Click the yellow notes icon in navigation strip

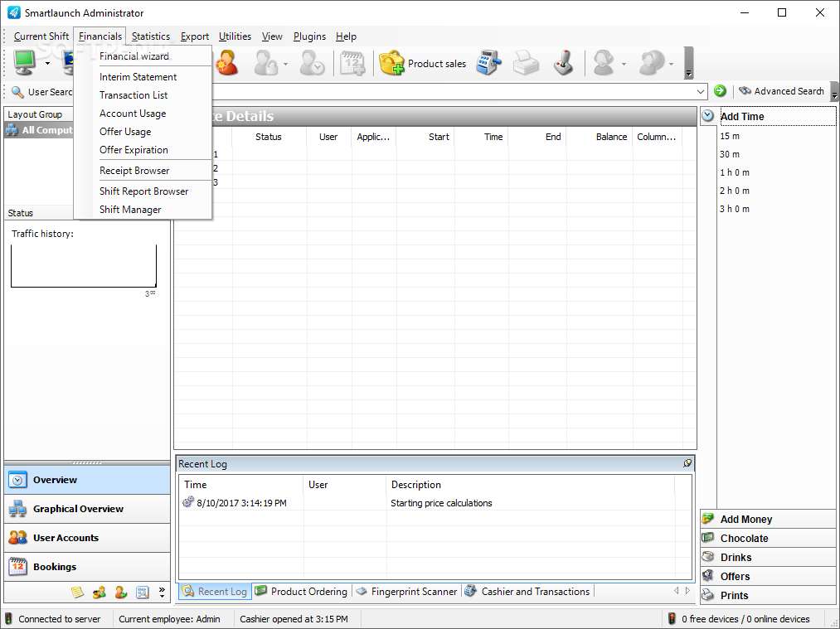(x=78, y=592)
